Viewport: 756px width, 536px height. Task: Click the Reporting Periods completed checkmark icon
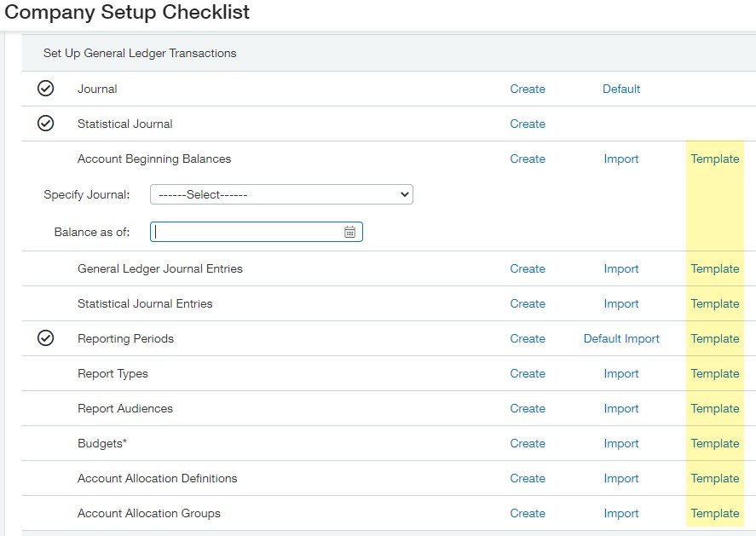pos(46,338)
